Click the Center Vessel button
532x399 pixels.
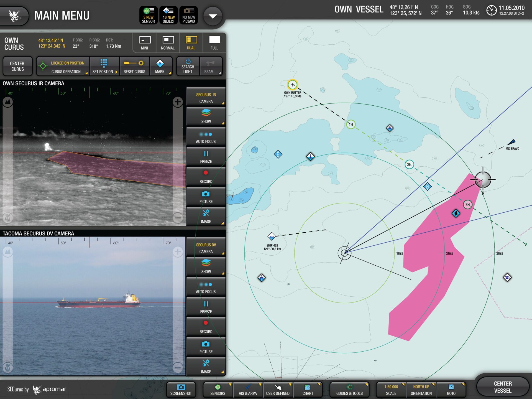point(503,387)
